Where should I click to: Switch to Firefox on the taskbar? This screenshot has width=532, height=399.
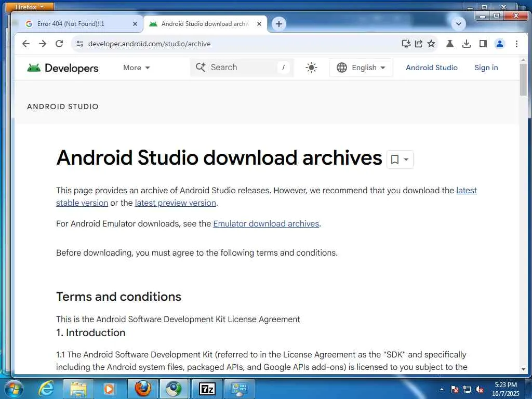(x=143, y=389)
